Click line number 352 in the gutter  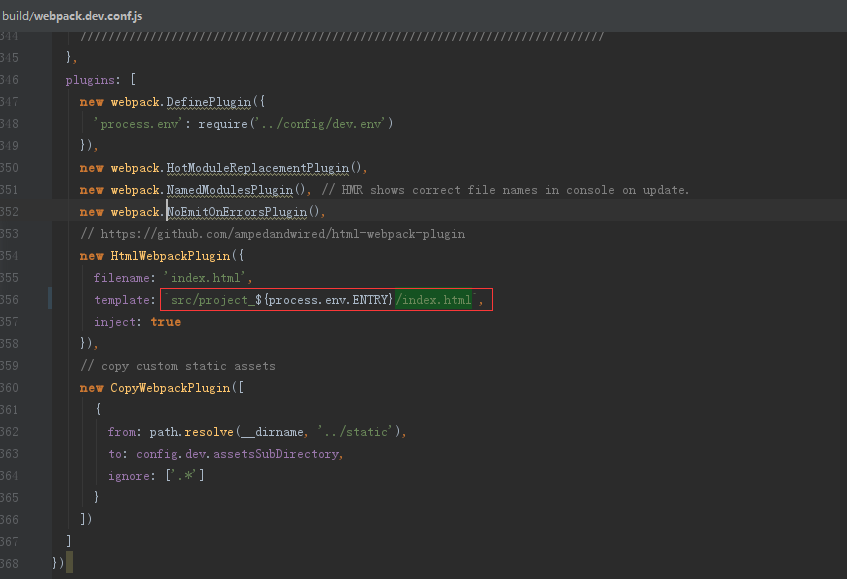click(9, 212)
